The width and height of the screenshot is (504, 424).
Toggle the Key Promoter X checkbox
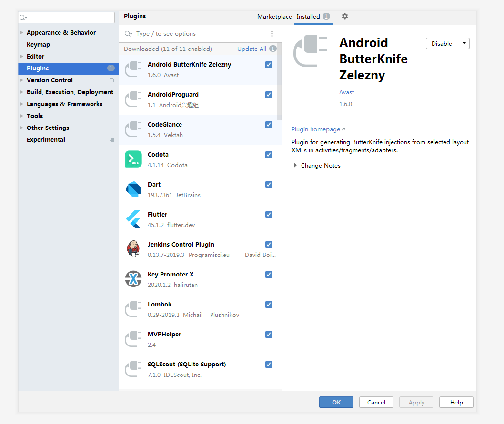[x=269, y=274]
